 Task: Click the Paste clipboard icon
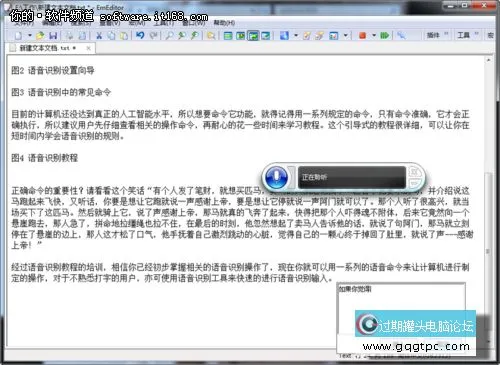point(124,35)
